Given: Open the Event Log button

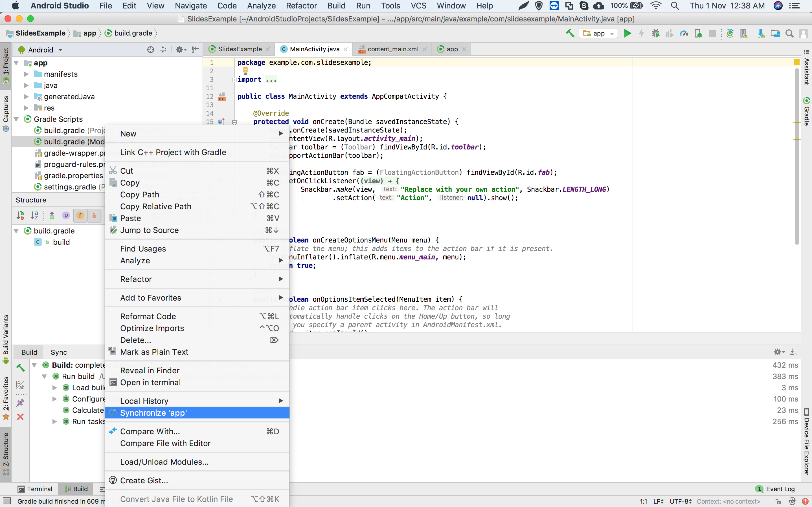Looking at the screenshot, I should pyautogui.click(x=775, y=489).
